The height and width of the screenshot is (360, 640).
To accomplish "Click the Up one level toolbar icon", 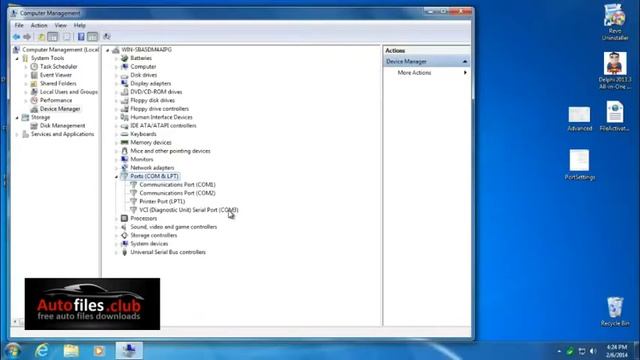I will pyautogui.click(x=41, y=37).
